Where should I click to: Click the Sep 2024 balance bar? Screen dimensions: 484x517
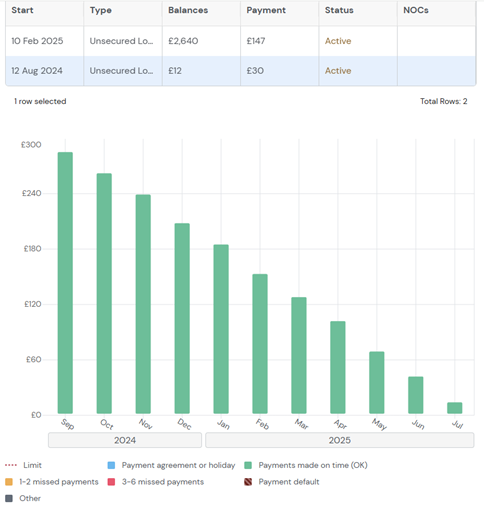[65, 283]
